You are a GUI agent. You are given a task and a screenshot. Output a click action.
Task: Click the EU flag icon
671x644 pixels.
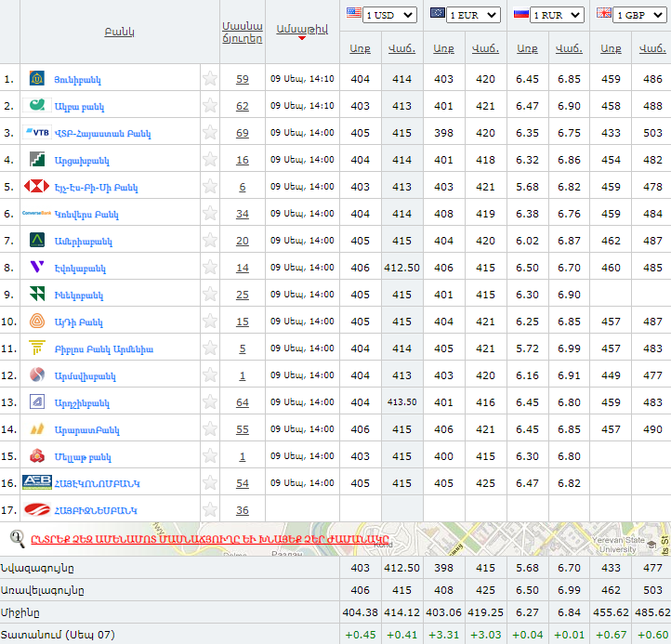click(x=438, y=12)
